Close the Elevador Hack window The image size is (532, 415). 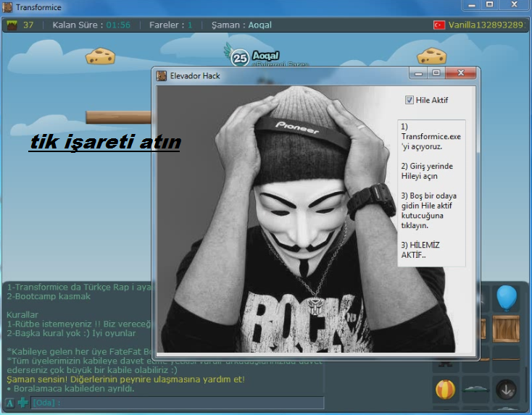pos(461,73)
